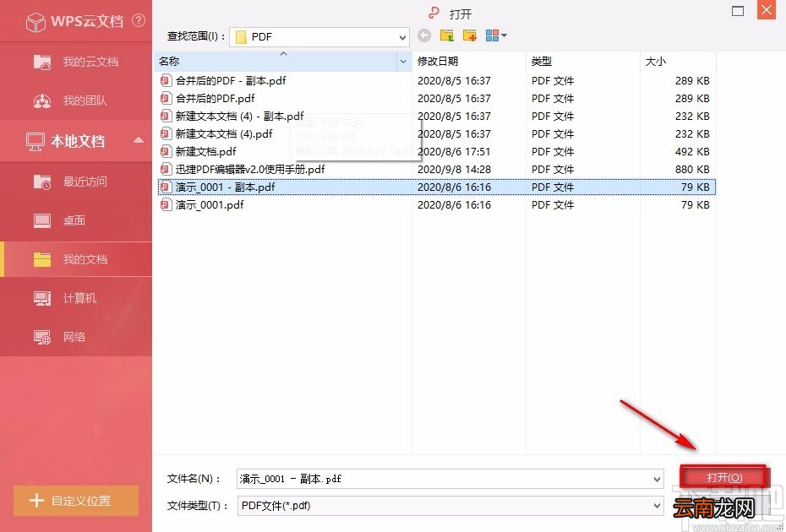The width and height of the screenshot is (786, 532).
Task: Click the create new folder icon
Action: coord(470,35)
